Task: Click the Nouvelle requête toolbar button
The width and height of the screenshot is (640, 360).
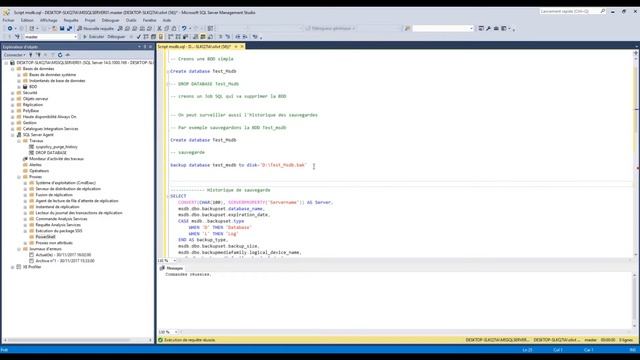Action: tap(96, 29)
